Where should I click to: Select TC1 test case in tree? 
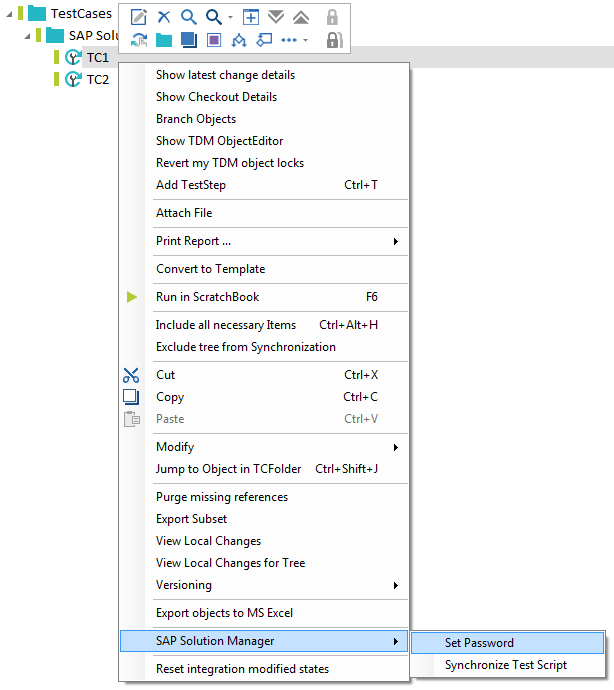(x=98, y=58)
